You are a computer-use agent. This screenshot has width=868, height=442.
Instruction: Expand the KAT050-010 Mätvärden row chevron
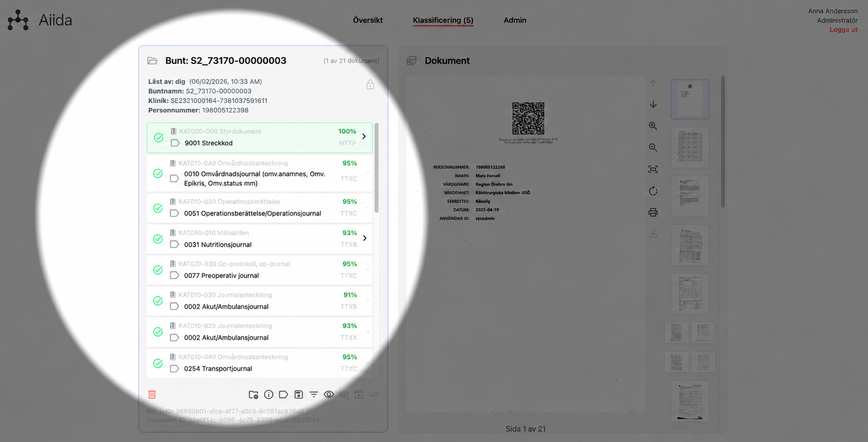coord(365,238)
